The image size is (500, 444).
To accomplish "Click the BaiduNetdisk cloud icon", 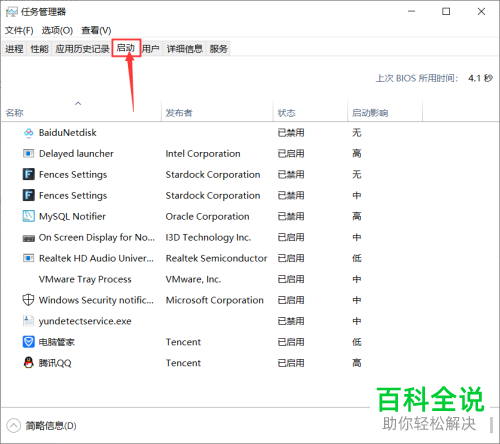I will click(29, 133).
